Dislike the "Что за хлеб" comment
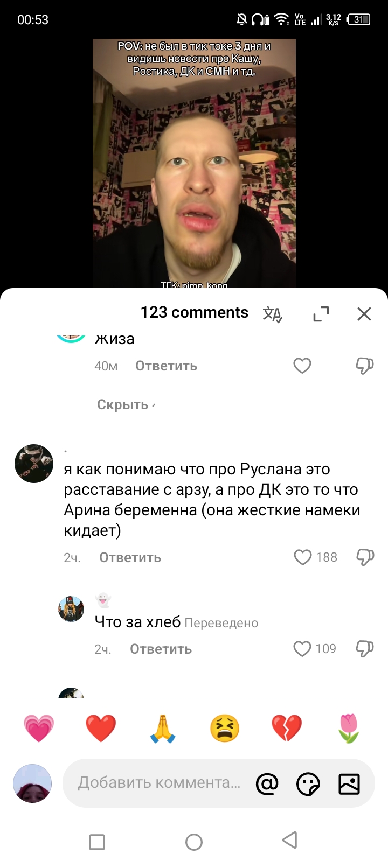Viewport: 388px width, 868px height. (x=365, y=649)
